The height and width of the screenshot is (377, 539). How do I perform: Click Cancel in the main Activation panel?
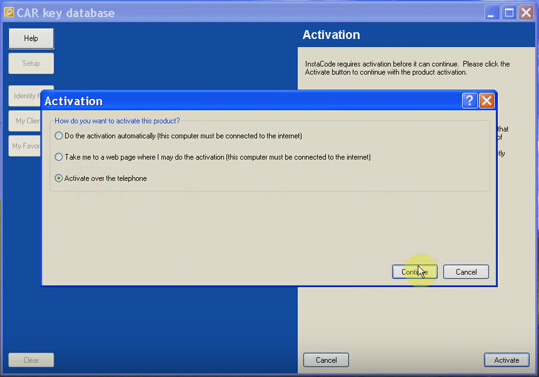point(326,360)
